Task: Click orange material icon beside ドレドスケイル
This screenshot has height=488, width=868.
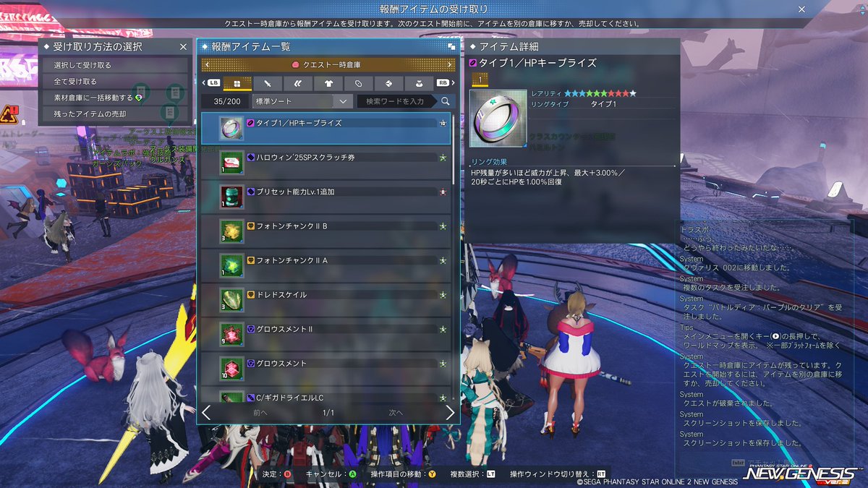Action: point(250,295)
